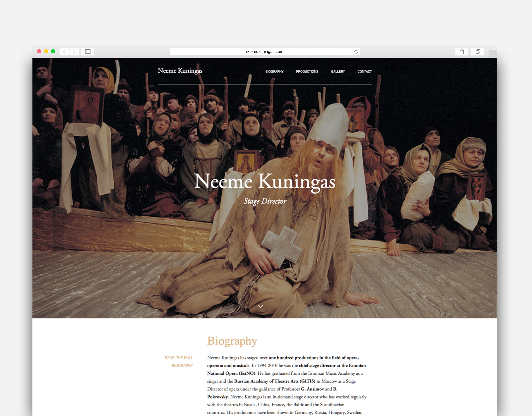Click the green full-screen window button
This screenshot has height=416, width=532.
53,51
